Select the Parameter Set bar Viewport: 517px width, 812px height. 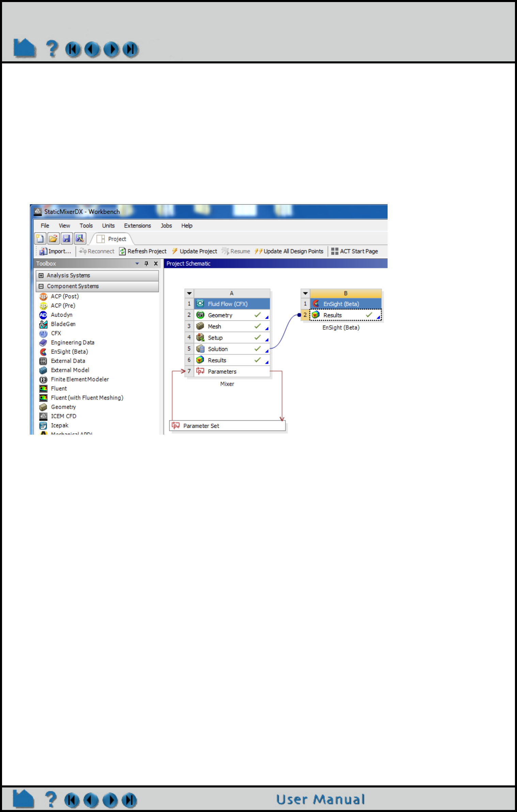click(228, 426)
